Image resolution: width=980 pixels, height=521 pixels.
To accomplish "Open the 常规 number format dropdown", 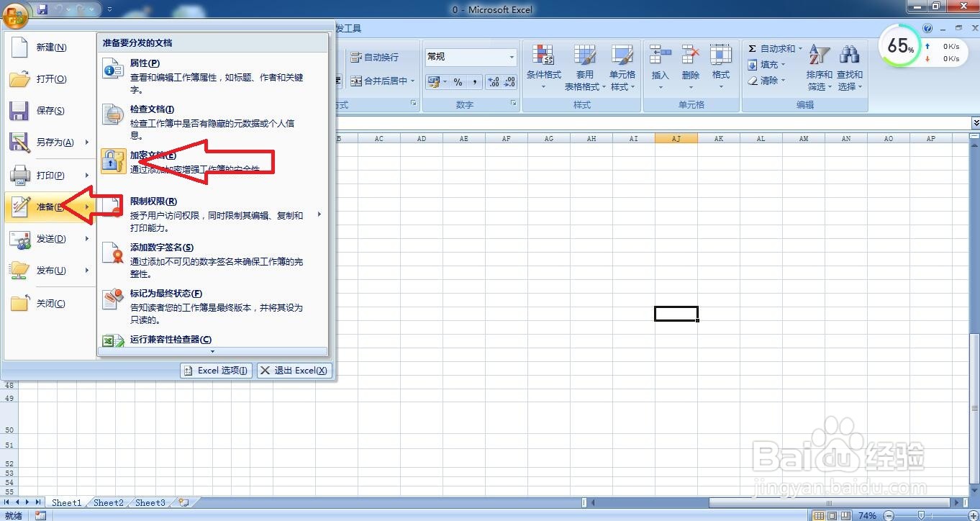I will click(512, 57).
